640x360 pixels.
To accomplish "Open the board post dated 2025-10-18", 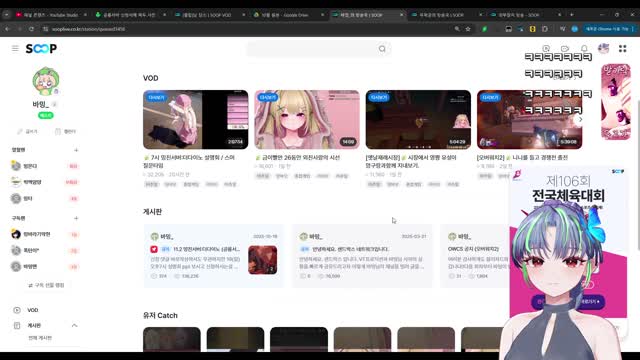I will (x=213, y=256).
